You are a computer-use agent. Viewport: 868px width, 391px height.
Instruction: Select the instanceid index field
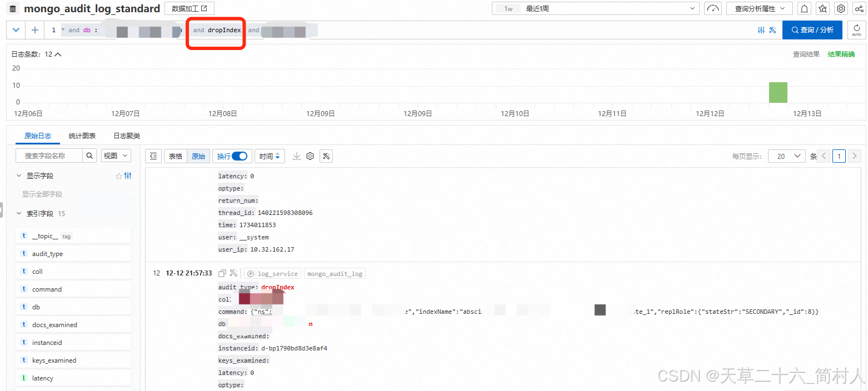pyautogui.click(x=74, y=343)
